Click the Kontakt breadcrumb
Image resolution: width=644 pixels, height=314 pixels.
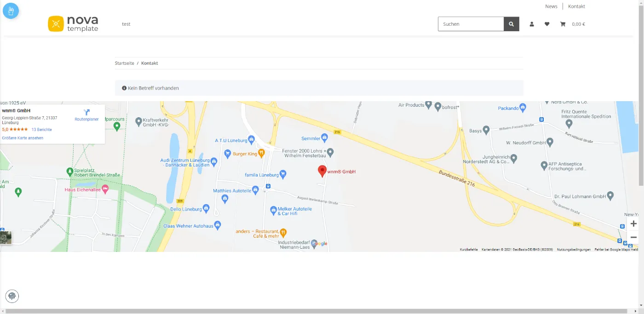[149, 63]
